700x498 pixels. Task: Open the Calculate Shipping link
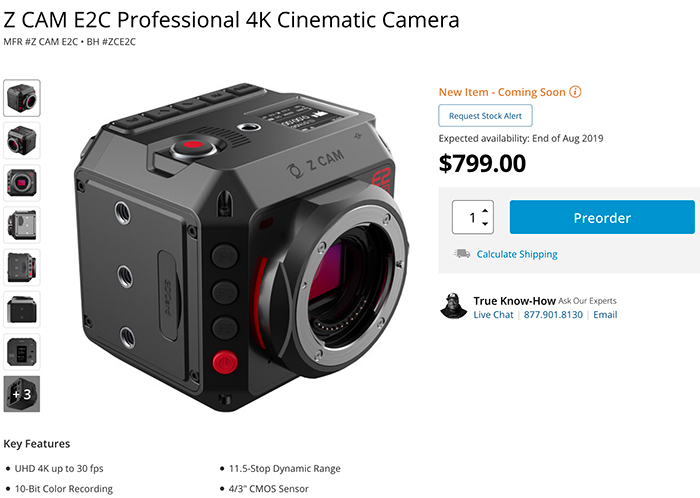tap(517, 254)
